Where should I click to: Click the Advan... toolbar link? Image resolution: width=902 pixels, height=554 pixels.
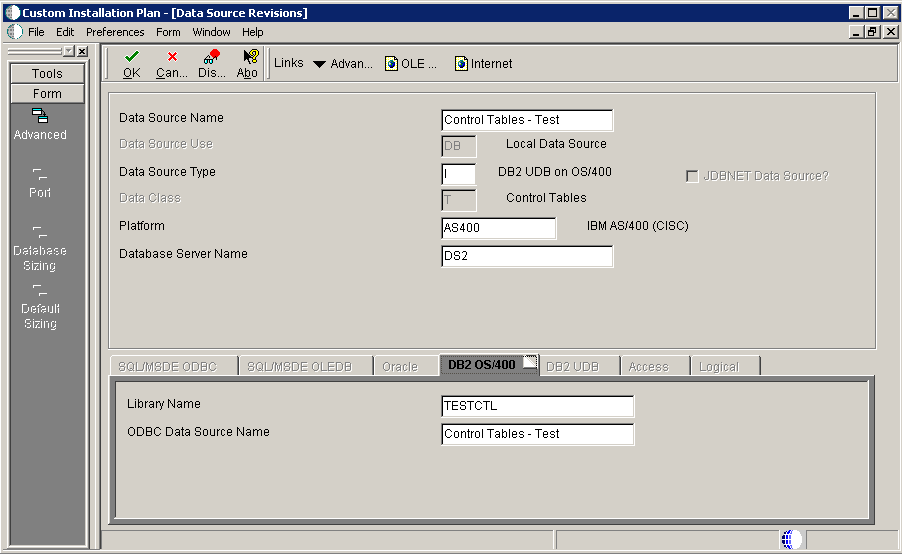[351, 64]
